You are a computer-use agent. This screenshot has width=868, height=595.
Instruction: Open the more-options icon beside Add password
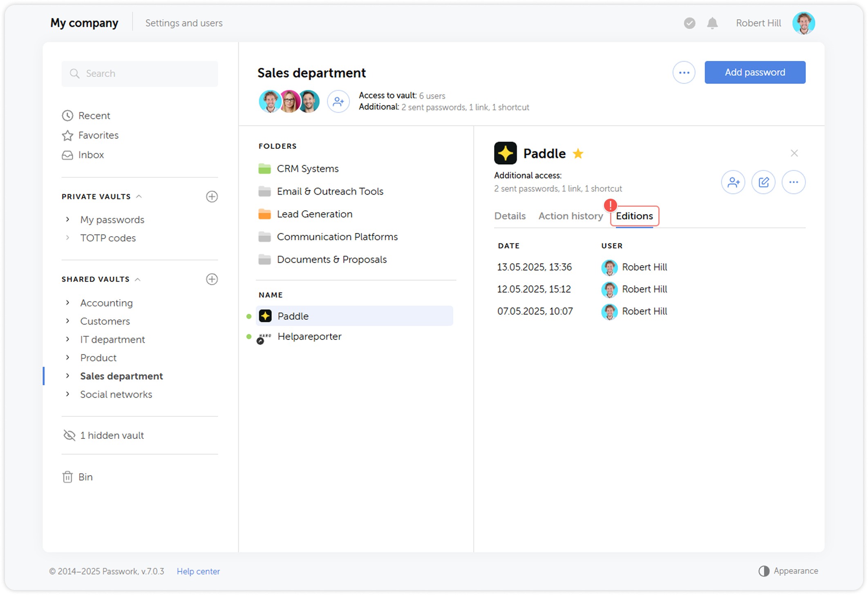(x=684, y=72)
